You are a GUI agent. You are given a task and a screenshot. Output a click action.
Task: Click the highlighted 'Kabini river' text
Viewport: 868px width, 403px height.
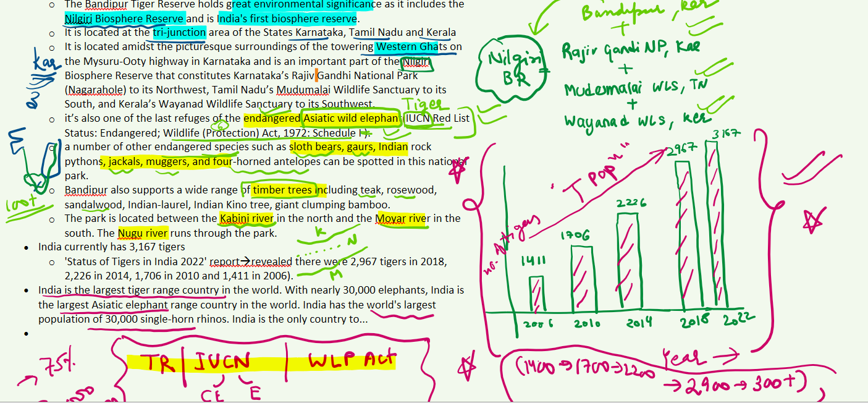coord(247,218)
